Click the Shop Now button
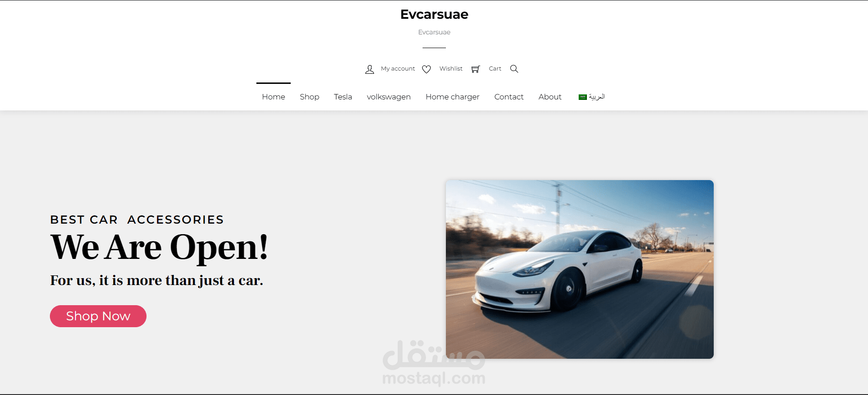868x395 pixels. (x=98, y=316)
